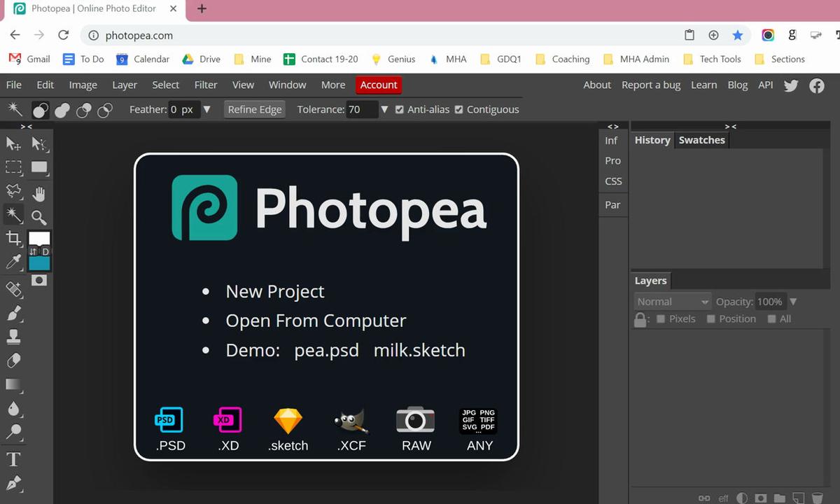The image size is (840, 504).
Task: Choose 'Replace selection' mode icon
Action: click(41, 110)
